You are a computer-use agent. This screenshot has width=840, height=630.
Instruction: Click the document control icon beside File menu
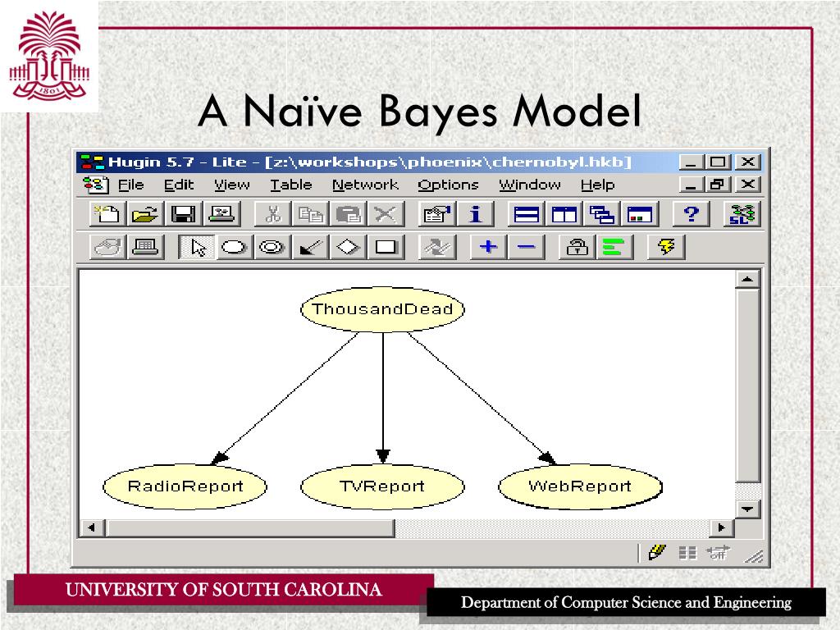(x=96, y=185)
